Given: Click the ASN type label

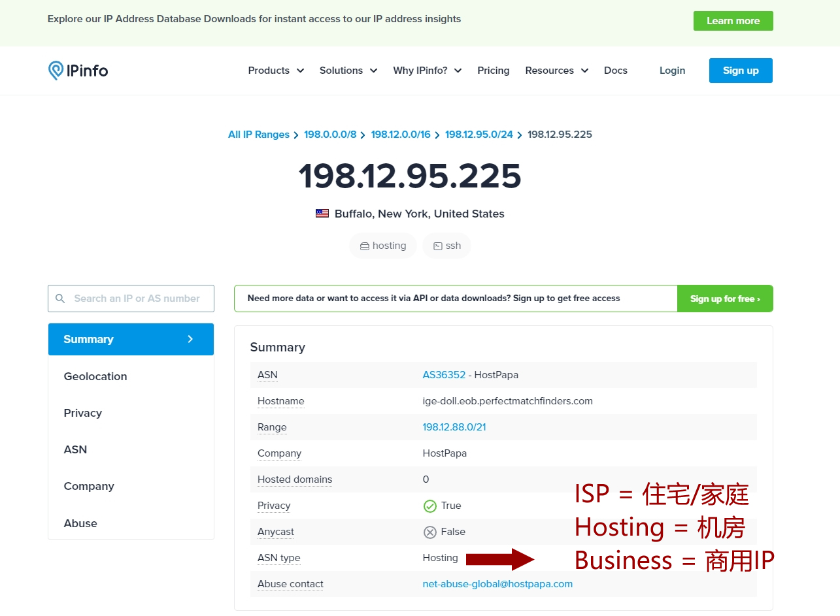Looking at the screenshot, I should point(279,558).
